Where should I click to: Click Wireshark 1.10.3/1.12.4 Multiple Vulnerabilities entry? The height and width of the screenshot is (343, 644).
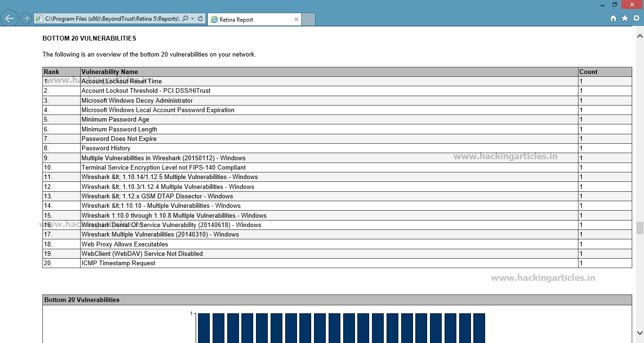click(x=168, y=187)
